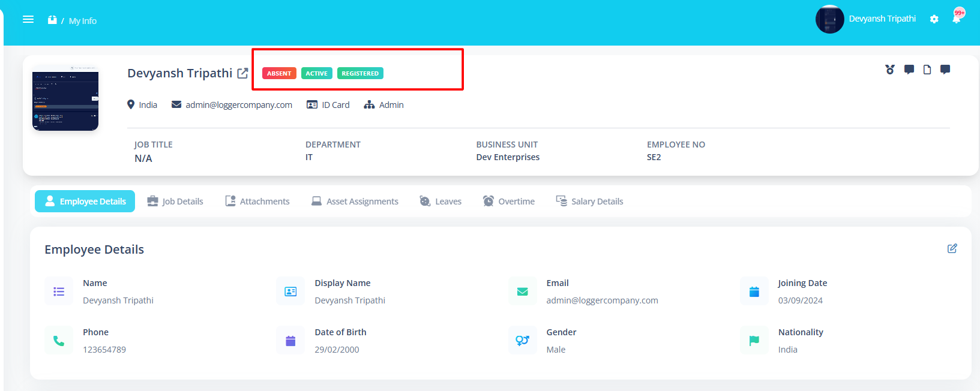980x391 pixels.
Task: Click the large employee profile photo
Action: [x=65, y=98]
